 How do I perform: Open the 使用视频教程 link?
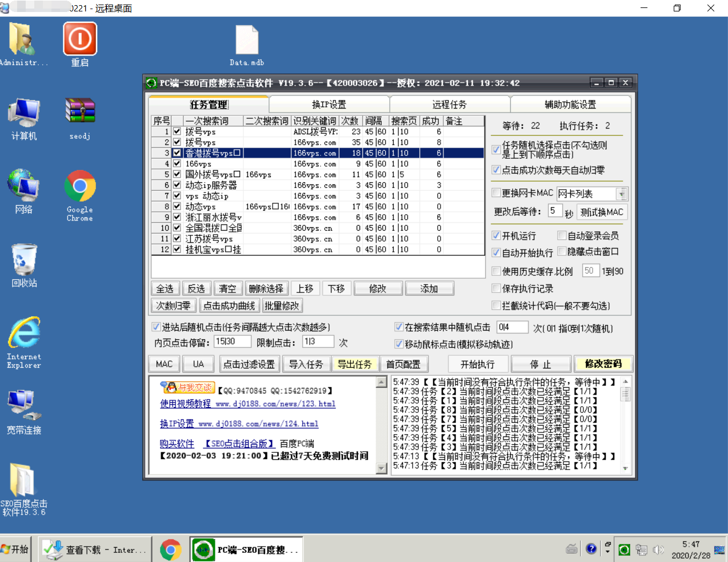247,404
